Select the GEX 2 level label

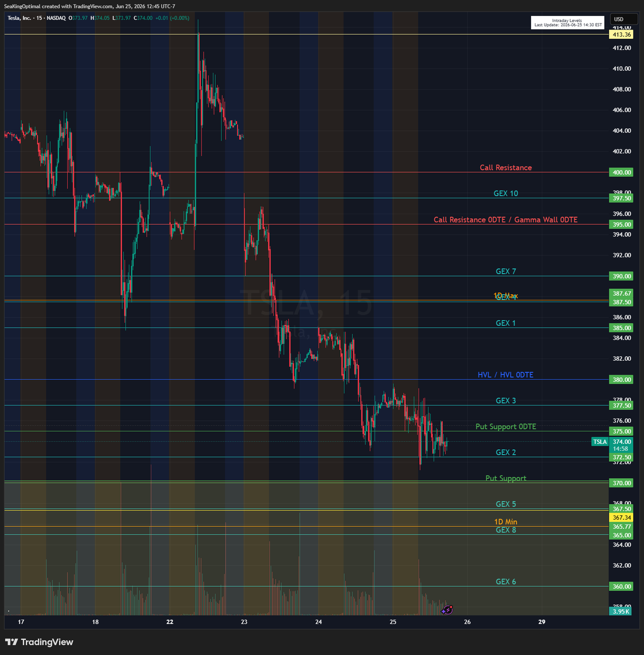tap(506, 452)
